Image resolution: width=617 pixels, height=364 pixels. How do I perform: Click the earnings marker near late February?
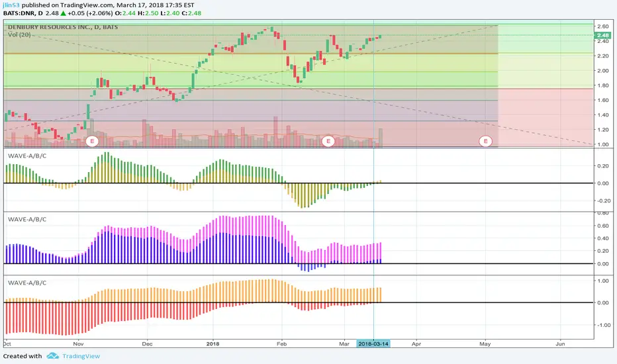pyautogui.click(x=328, y=141)
